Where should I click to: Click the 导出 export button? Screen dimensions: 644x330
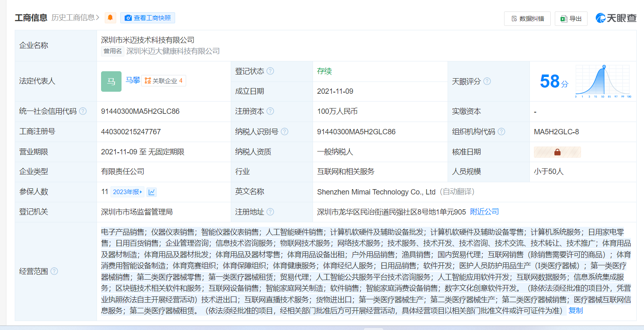pos(571,18)
